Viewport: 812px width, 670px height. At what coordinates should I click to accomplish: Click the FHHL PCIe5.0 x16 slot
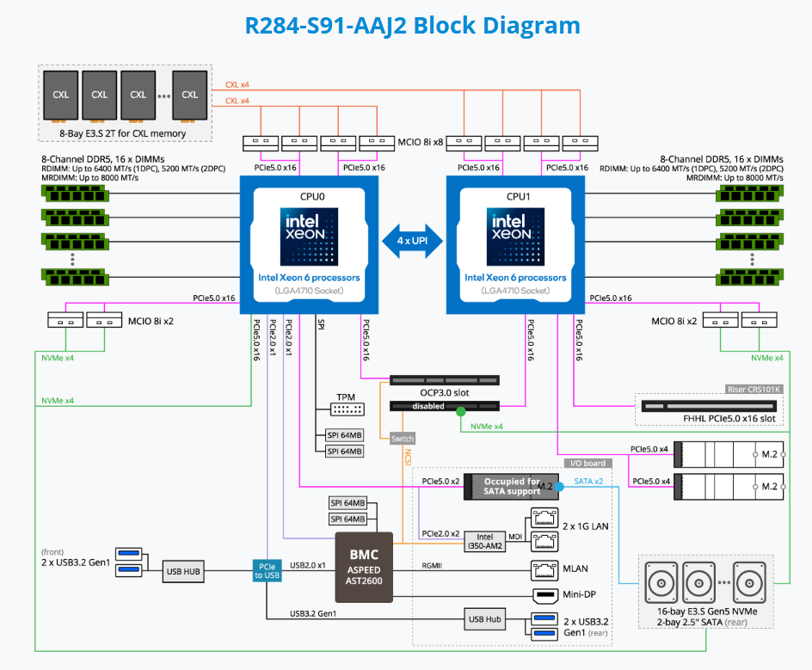pos(710,406)
